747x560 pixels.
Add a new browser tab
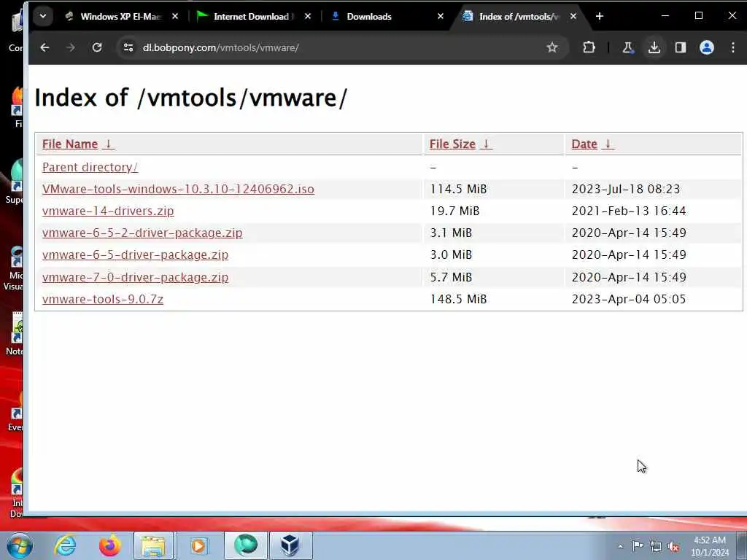point(600,16)
